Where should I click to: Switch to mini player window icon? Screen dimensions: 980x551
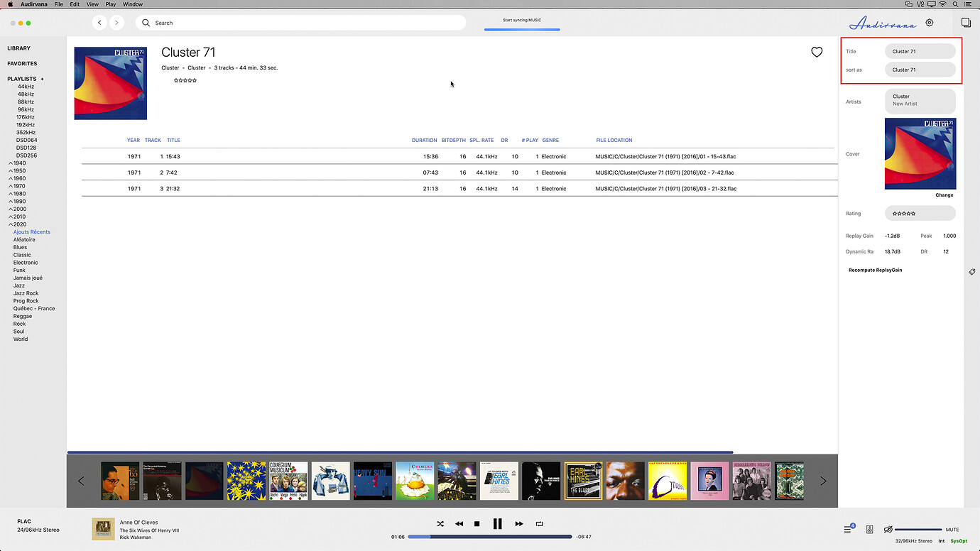click(966, 23)
